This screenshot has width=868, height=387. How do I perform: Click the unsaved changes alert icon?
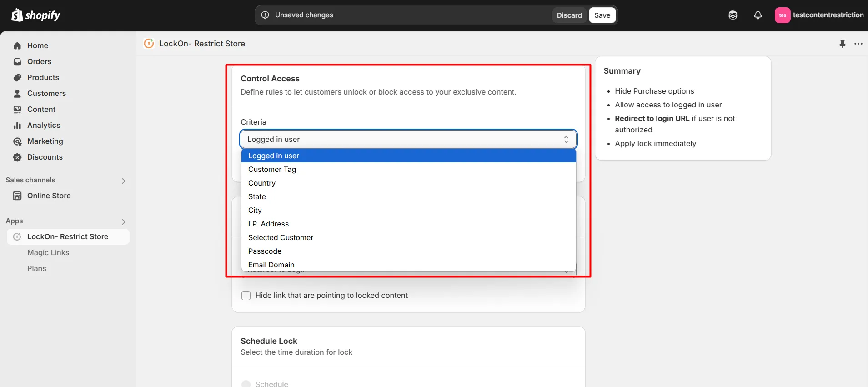point(265,15)
